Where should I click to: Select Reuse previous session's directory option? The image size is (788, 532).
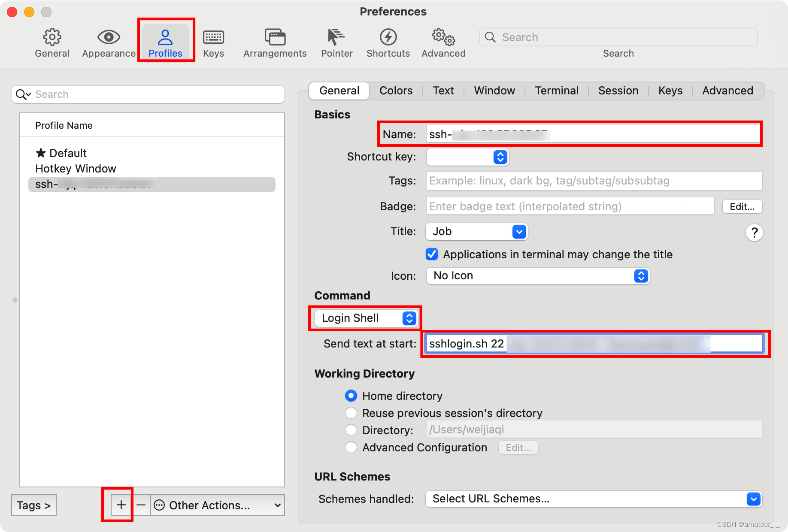coord(351,413)
